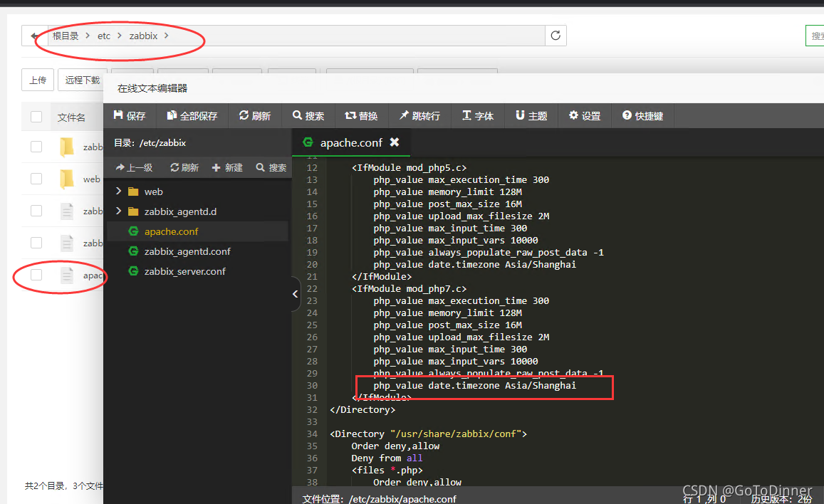Open the 字体 font settings
The width and height of the screenshot is (824, 504).
(478, 115)
